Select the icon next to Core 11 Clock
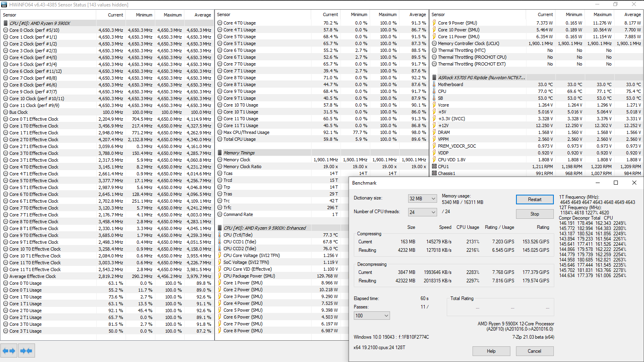 pyautogui.click(x=6, y=105)
